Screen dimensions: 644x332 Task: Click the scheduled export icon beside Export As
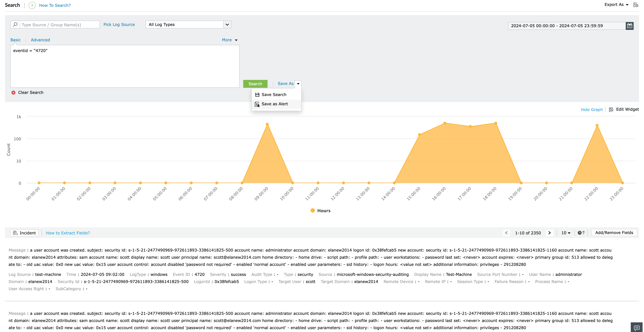pyautogui.click(x=636, y=5)
